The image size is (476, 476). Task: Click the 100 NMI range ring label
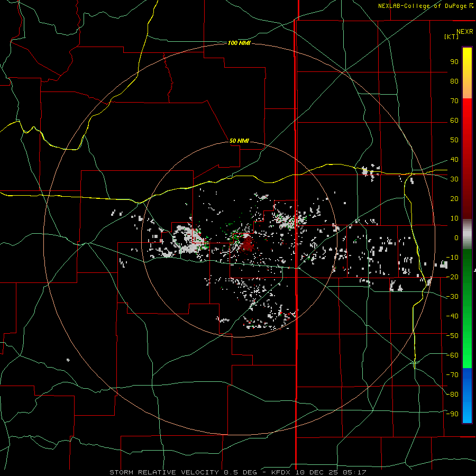click(x=239, y=43)
